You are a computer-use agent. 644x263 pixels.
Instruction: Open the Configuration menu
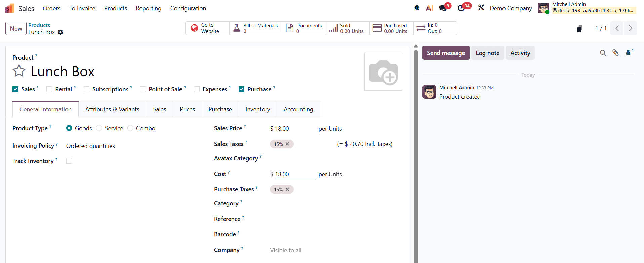click(x=188, y=8)
